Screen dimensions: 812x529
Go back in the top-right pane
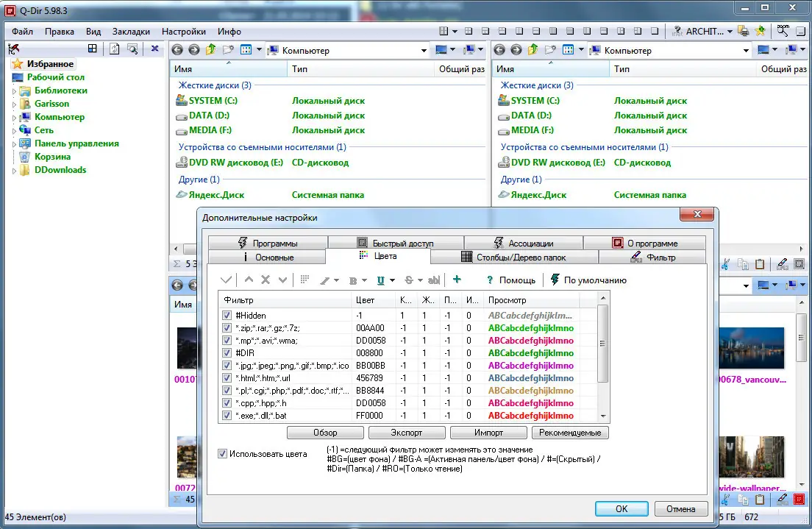click(x=499, y=50)
